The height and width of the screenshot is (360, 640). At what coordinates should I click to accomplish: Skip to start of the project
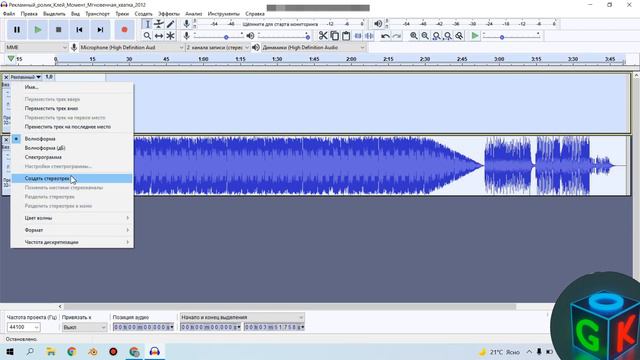79,30
